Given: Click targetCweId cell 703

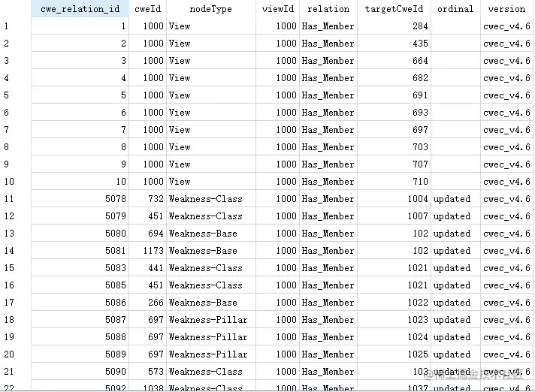Looking at the screenshot, I should (394, 147).
